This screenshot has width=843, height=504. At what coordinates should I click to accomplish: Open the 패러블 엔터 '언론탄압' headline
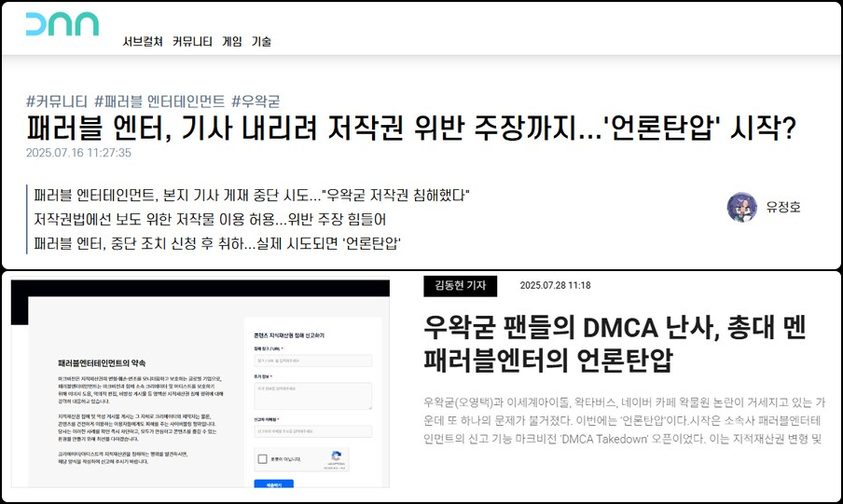click(411, 129)
